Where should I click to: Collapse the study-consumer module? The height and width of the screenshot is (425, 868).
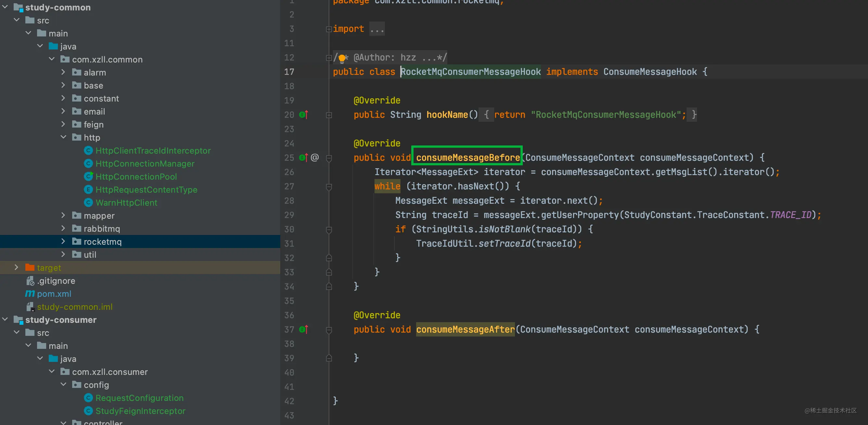pos(5,319)
